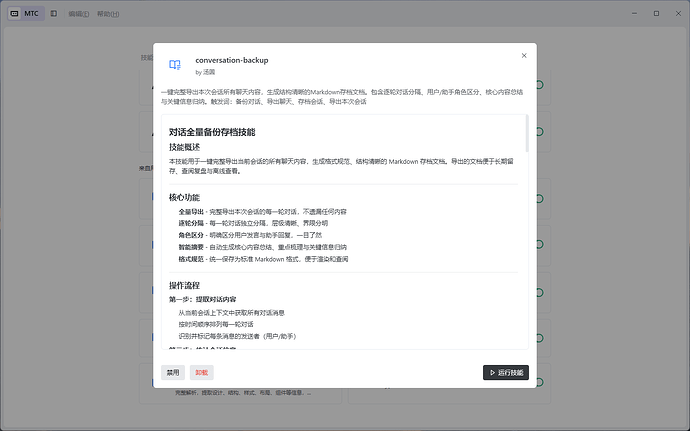Click the "角色区分" feature line
690x431 pixels.
click(x=250, y=235)
